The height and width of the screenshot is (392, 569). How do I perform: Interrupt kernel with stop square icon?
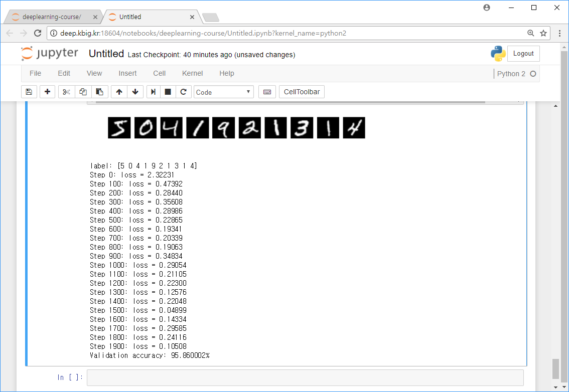coord(168,92)
